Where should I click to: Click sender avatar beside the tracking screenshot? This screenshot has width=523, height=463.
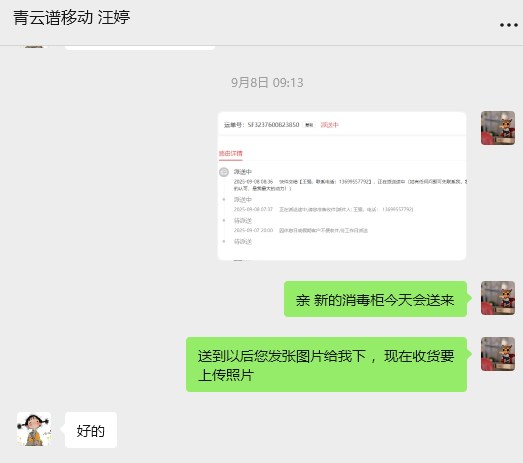click(x=498, y=128)
